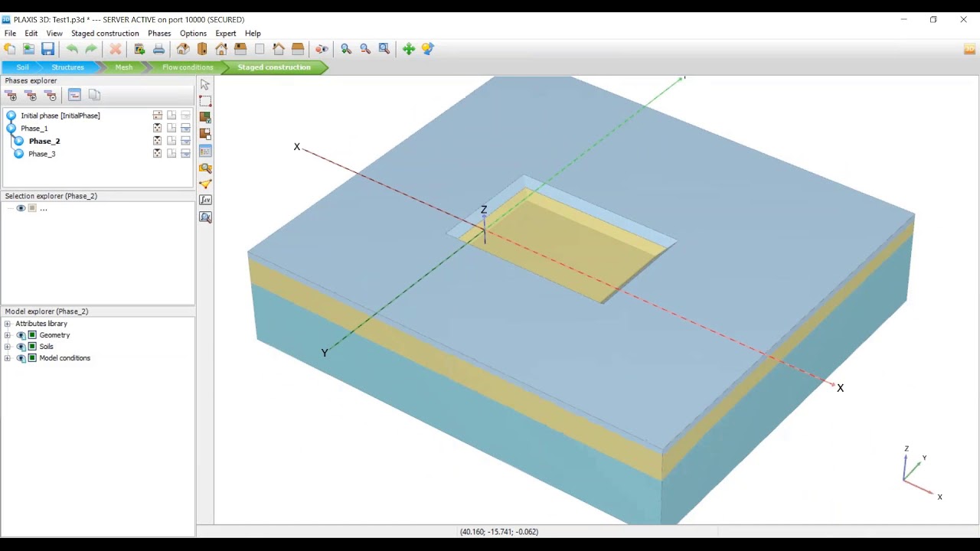Toggle Geometry green activation checkbox
The width and height of the screenshot is (980, 551).
(32, 335)
